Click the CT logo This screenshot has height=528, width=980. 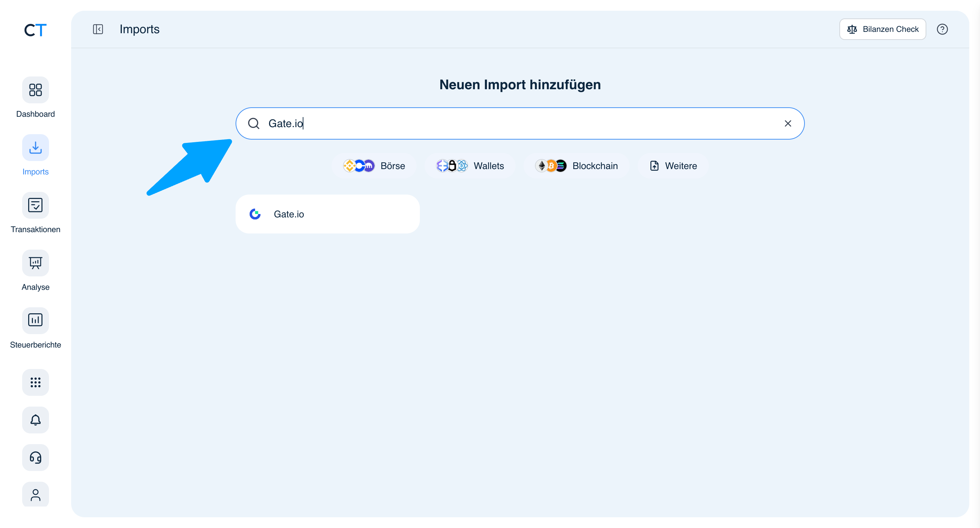(x=35, y=30)
